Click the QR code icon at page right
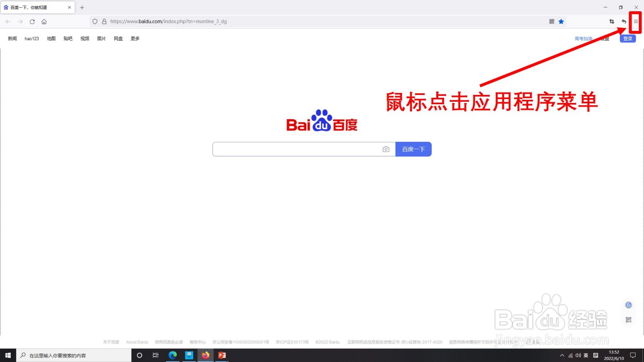This screenshot has height=362, width=644. (628, 320)
